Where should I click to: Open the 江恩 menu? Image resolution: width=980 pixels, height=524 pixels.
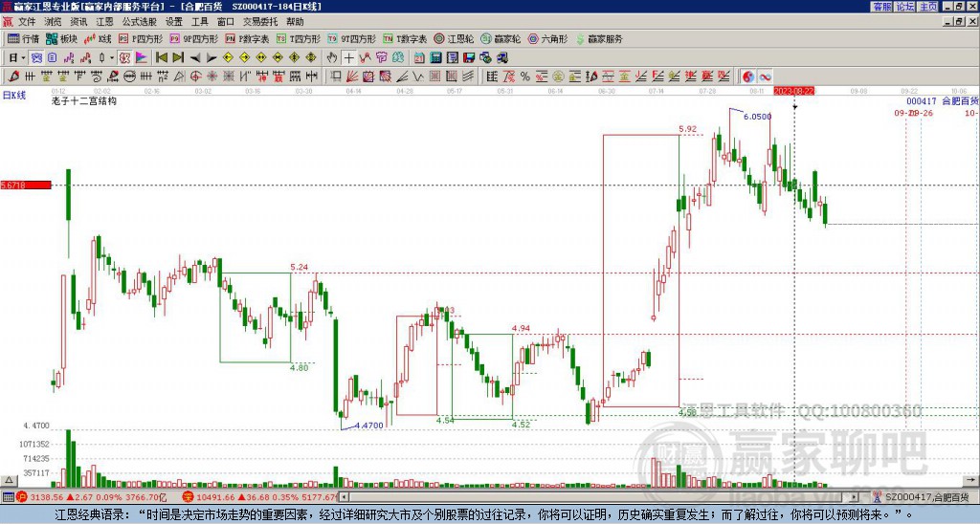pyautogui.click(x=105, y=22)
